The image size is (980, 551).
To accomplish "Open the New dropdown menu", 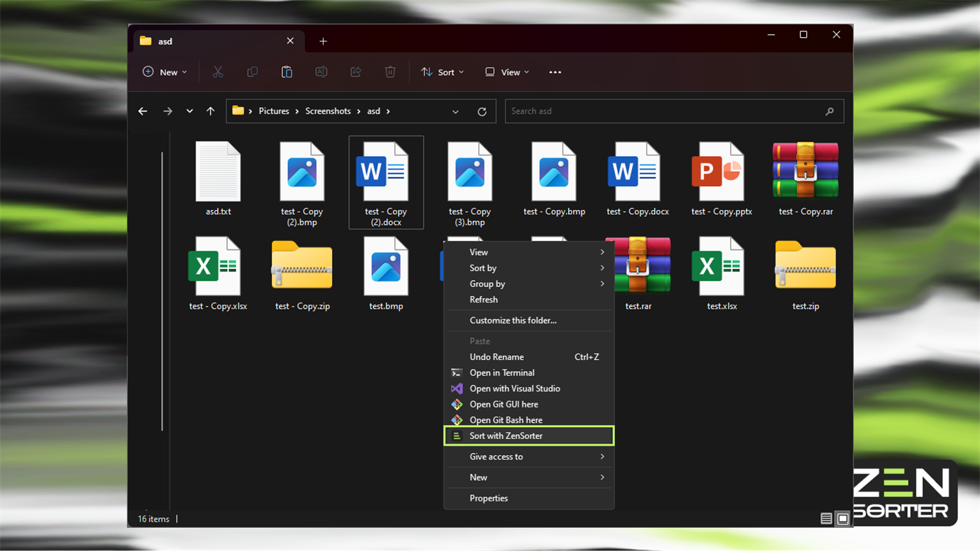I will coord(165,71).
